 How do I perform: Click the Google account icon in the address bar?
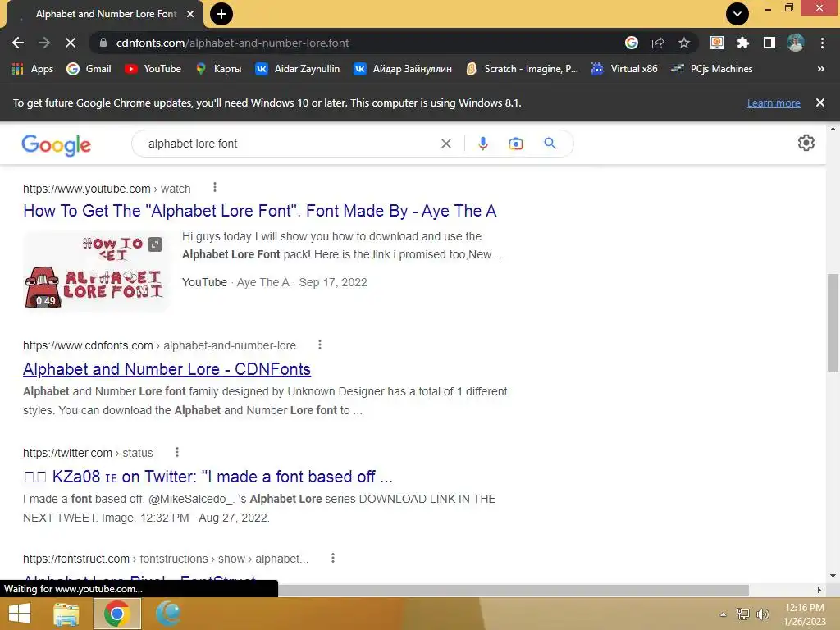pyautogui.click(x=632, y=43)
